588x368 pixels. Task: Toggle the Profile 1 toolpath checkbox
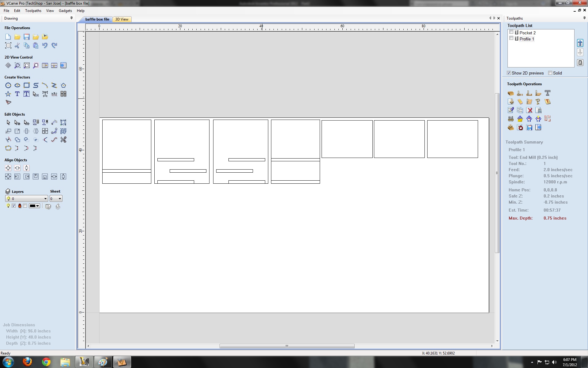coord(511,38)
